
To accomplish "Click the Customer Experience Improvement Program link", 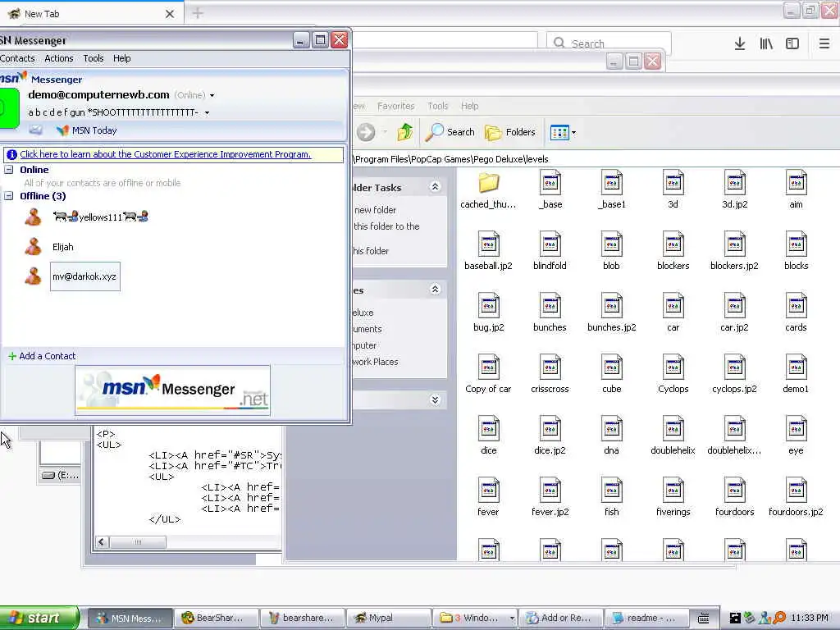I will click(166, 154).
